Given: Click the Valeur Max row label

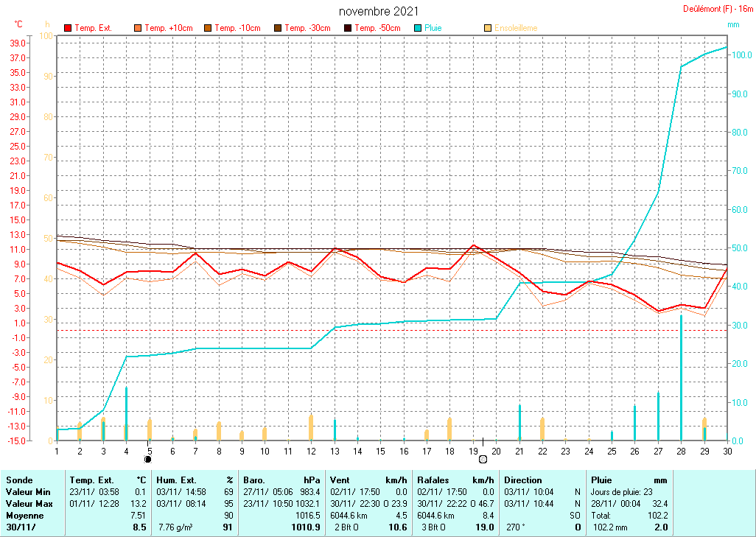Looking at the screenshot, I should click(x=27, y=502).
